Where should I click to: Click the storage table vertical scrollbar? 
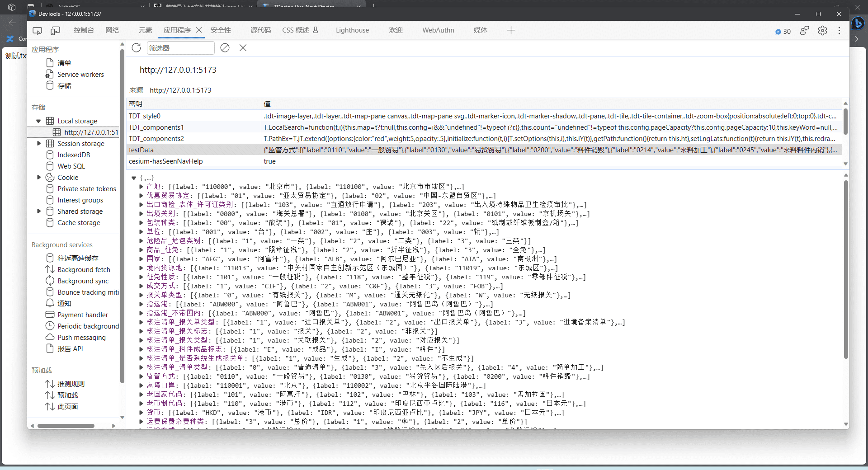pos(845,121)
